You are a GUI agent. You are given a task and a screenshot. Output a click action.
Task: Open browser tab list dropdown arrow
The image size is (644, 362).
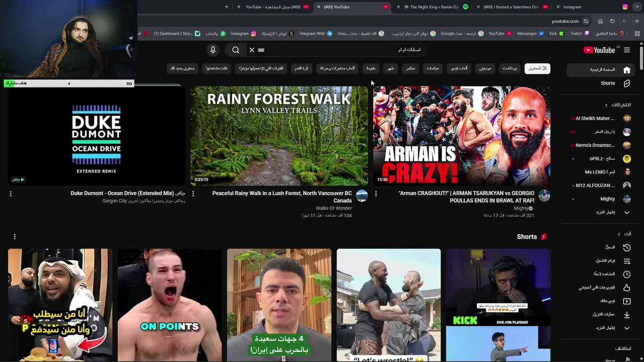click(636, 7)
